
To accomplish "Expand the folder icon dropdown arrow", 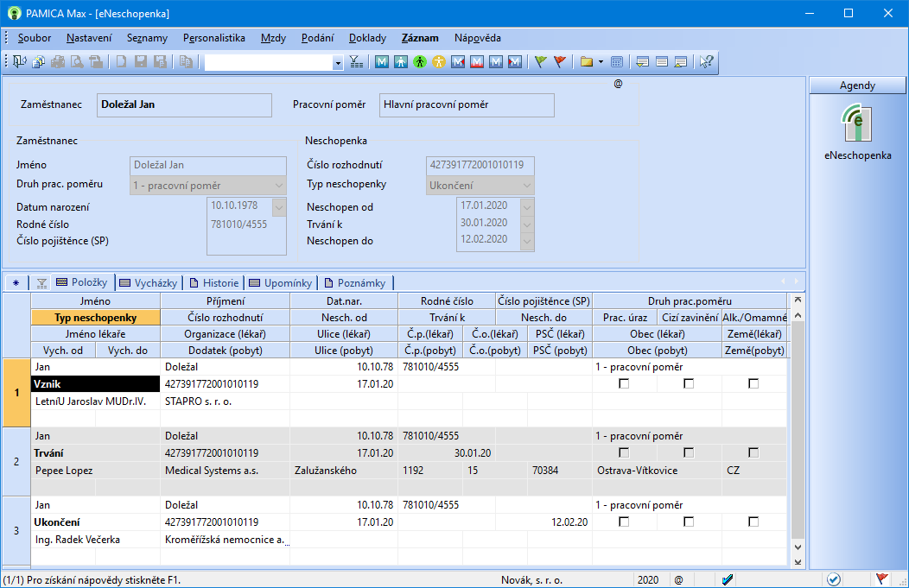I will point(601,61).
